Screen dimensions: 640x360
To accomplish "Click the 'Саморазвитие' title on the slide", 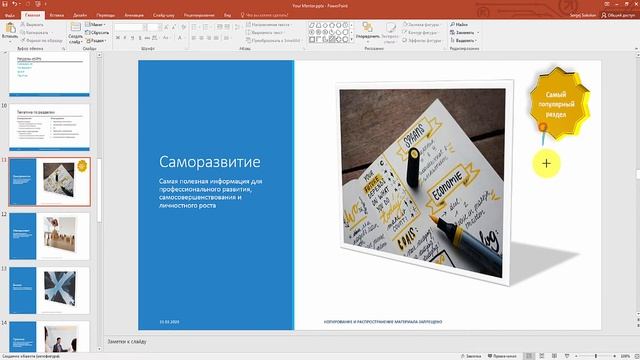I will (209, 162).
